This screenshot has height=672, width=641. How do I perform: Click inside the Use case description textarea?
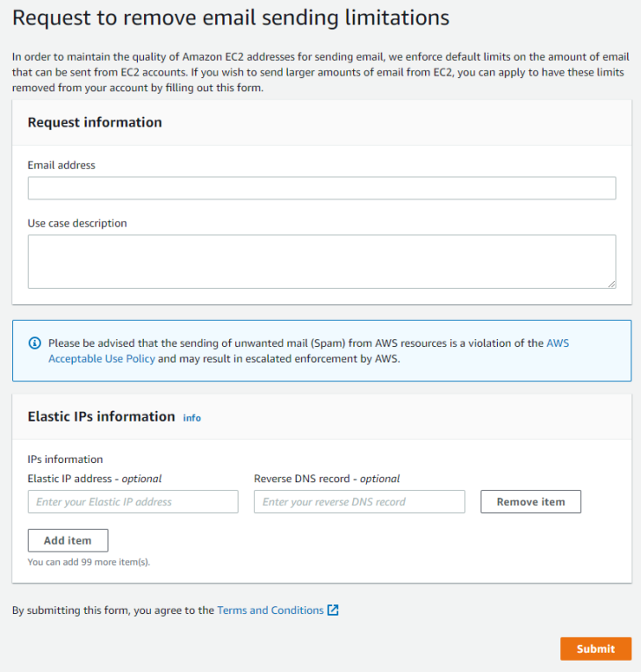coord(321,261)
